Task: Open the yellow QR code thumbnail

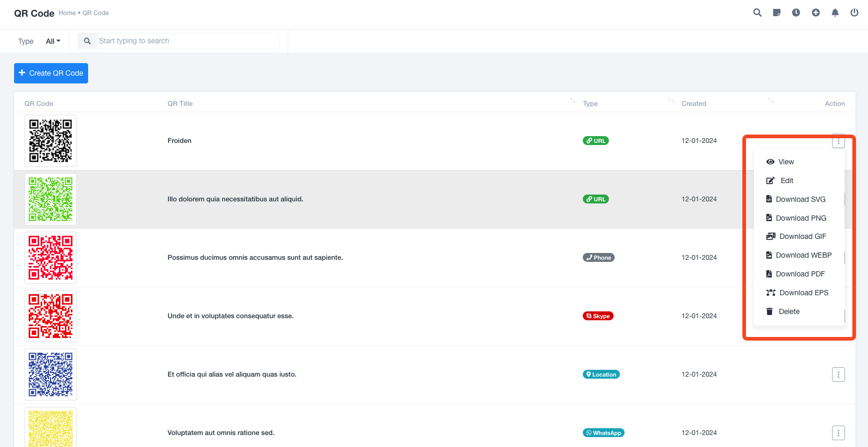Action: [51, 428]
